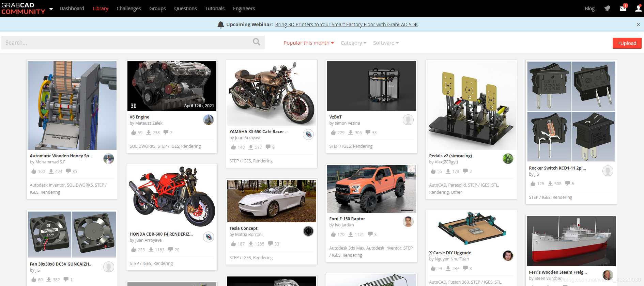Like the Ford F-150 Raptor model
This screenshot has width=644, height=286.
(333, 234)
